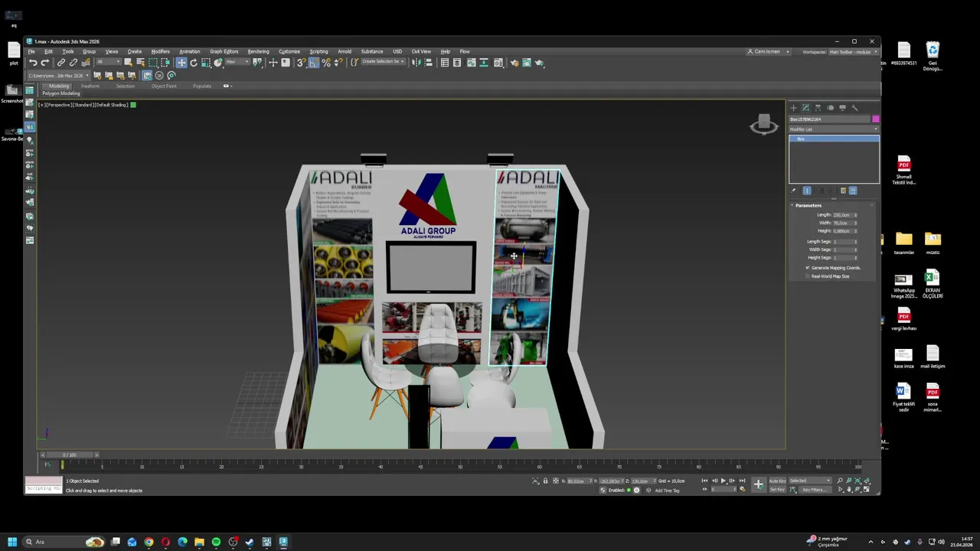Click the time slider 0 / 100 handle

tap(70, 455)
